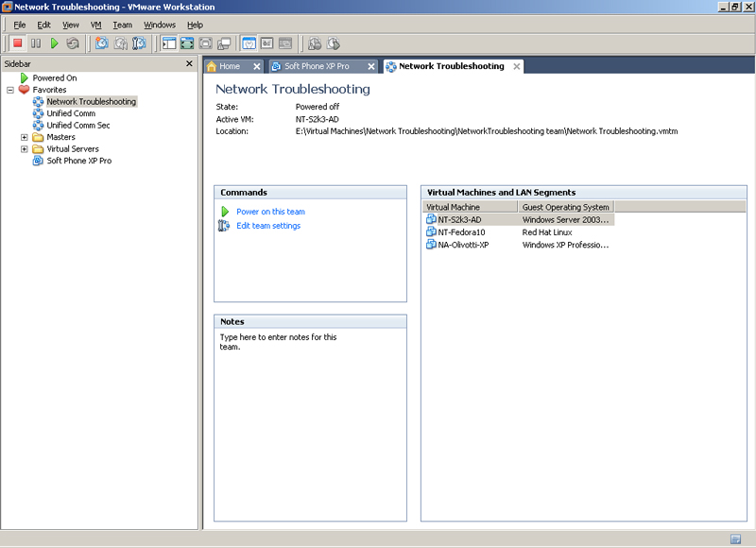Click the Capture Movie toolbar icon
This screenshot has height=548, width=756.
[315, 43]
